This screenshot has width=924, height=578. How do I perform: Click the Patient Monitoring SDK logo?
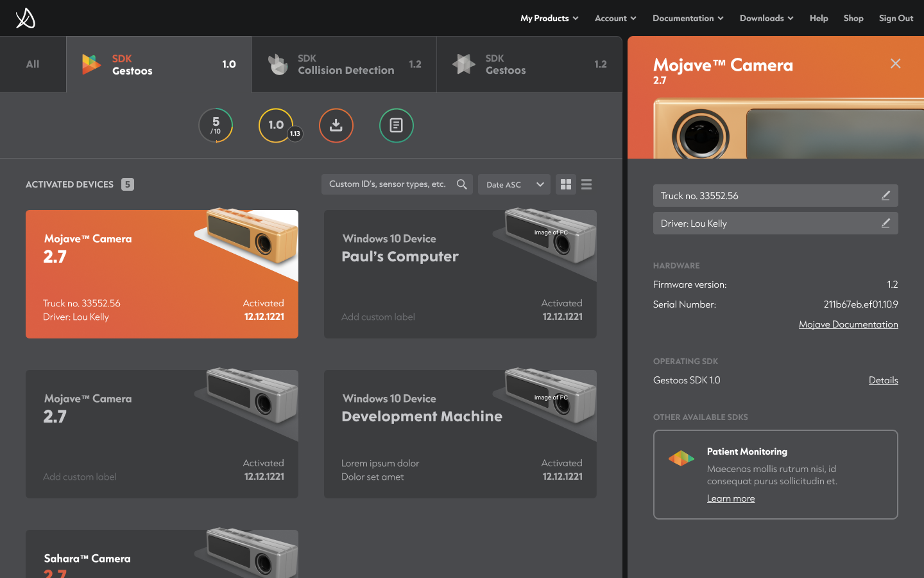point(681,459)
